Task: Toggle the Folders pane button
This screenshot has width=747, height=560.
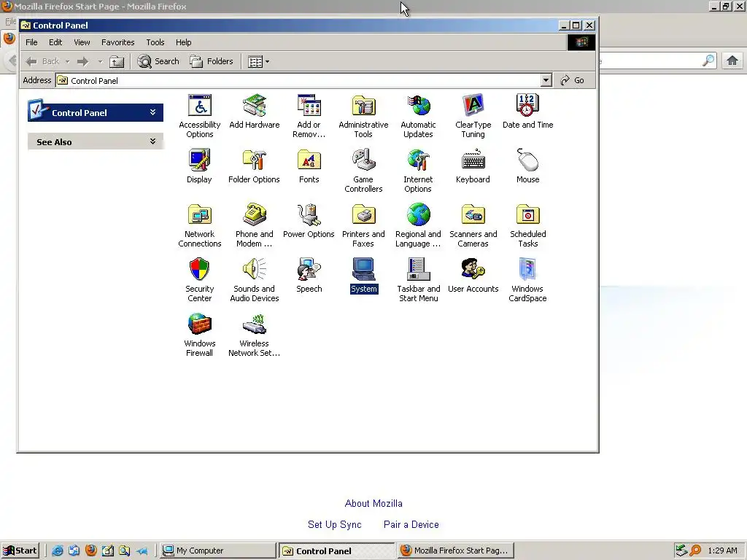Action: (x=211, y=61)
